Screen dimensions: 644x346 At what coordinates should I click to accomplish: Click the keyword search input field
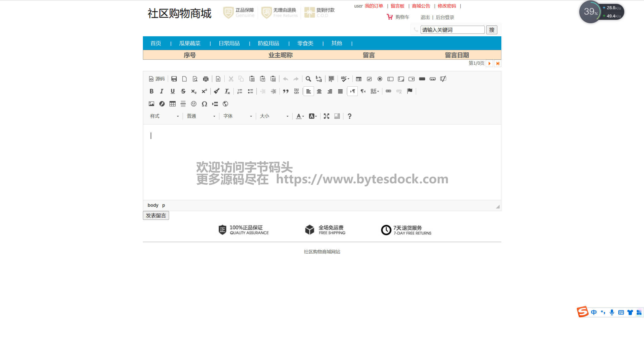452,30
